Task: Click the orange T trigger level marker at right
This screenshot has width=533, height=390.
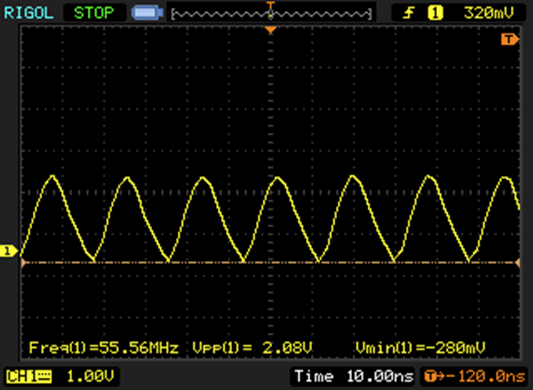Action: [x=510, y=39]
